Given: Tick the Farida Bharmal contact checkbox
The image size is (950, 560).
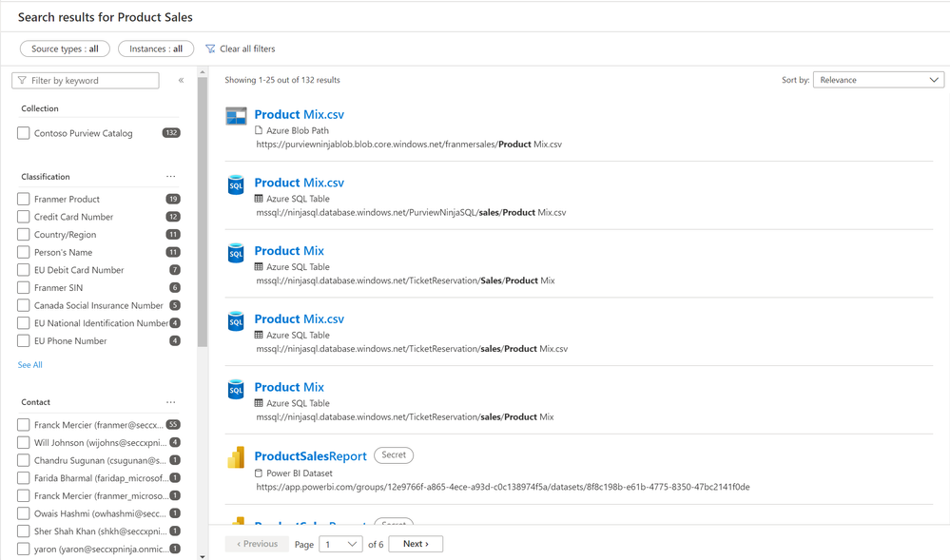Looking at the screenshot, I should coord(24,478).
